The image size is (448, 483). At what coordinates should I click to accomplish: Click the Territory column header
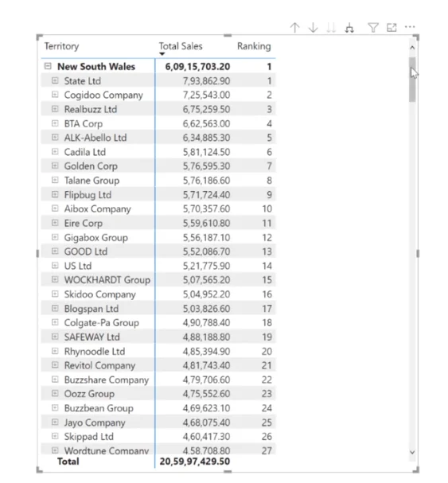tap(61, 46)
